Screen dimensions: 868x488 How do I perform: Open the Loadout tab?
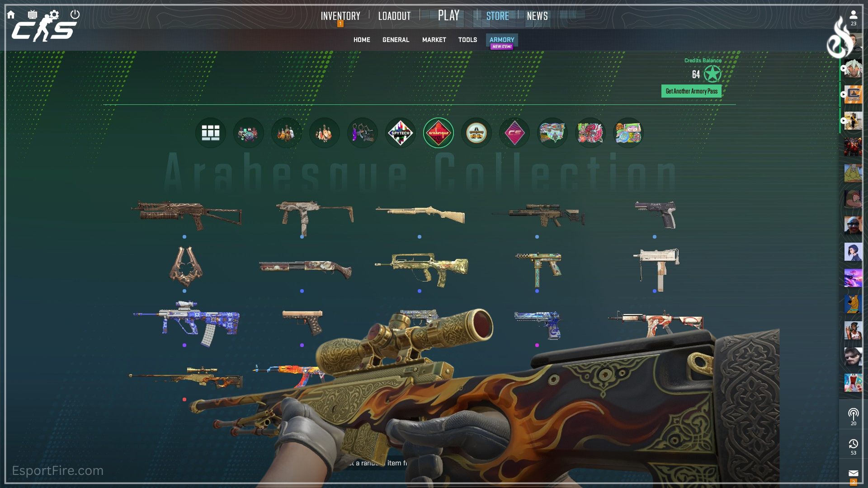pos(394,16)
